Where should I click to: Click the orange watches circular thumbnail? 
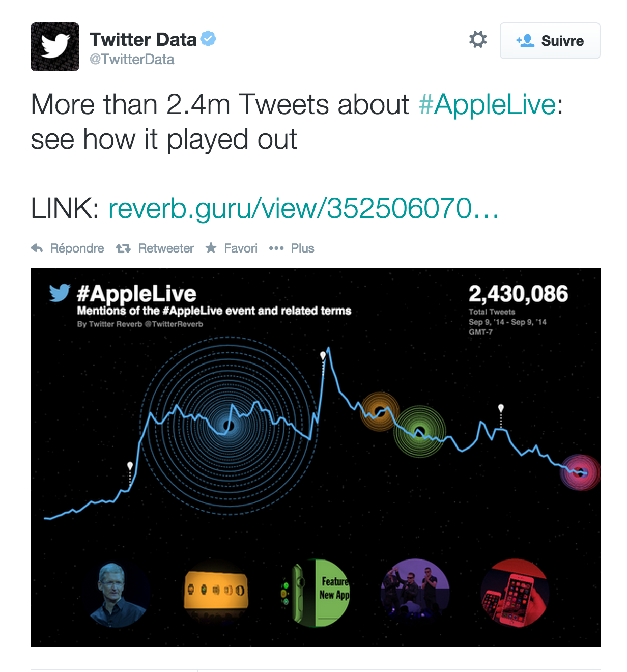coord(216,591)
